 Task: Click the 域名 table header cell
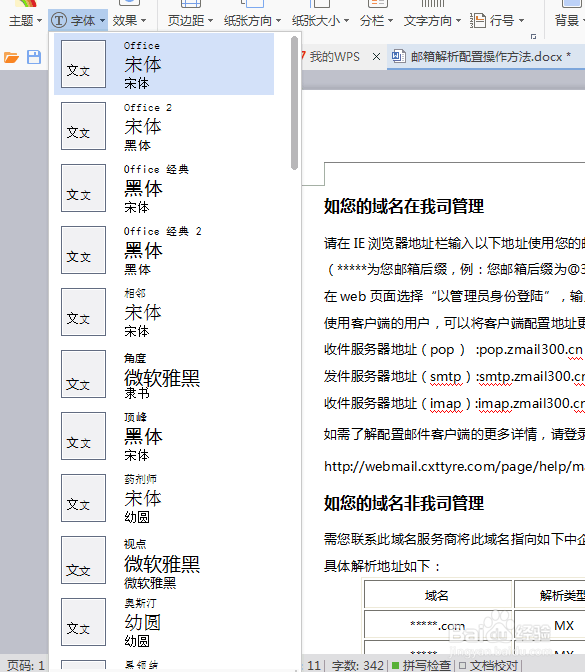(x=438, y=595)
